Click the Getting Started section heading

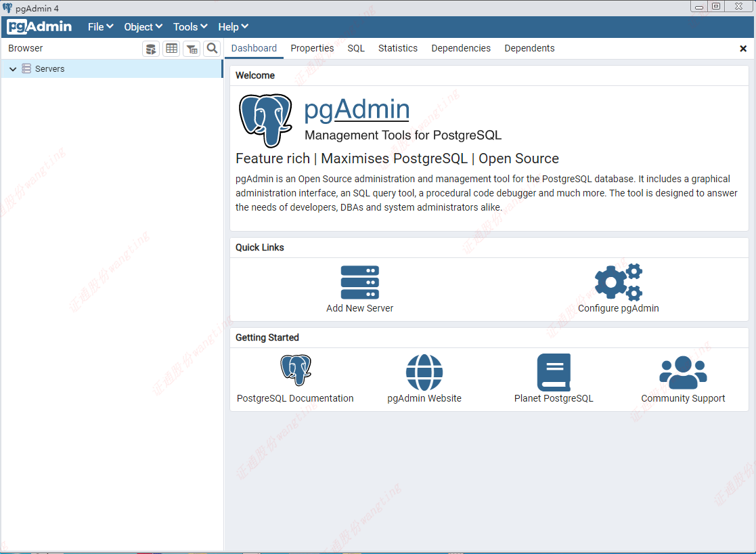pos(267,338)
